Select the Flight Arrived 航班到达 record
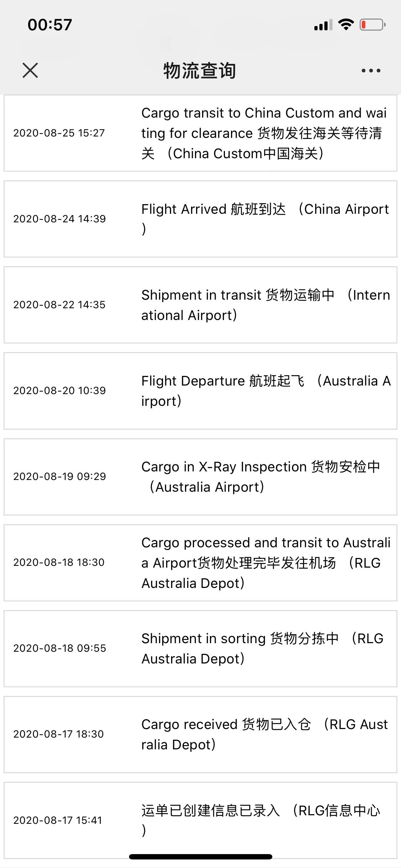The width and height of the screenshot is (401, 868). click(x=200, y=219)
